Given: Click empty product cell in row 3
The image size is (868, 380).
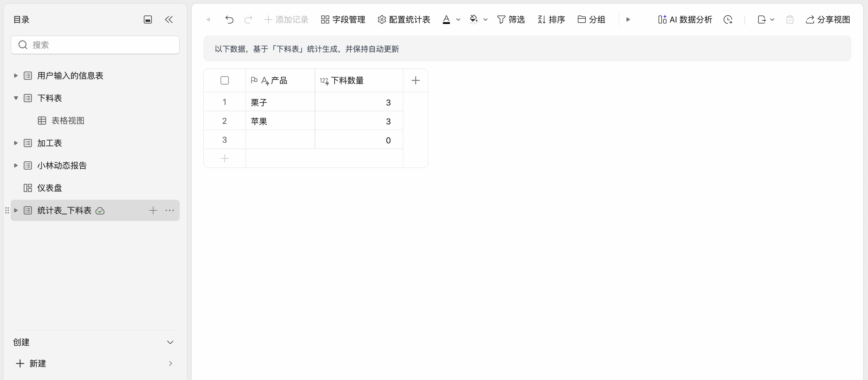Looking at the screenshot, I should [280, 139].
